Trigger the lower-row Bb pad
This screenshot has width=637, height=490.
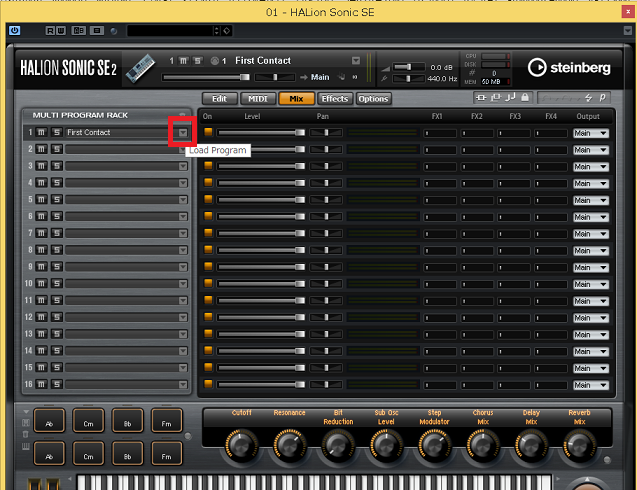128,453
